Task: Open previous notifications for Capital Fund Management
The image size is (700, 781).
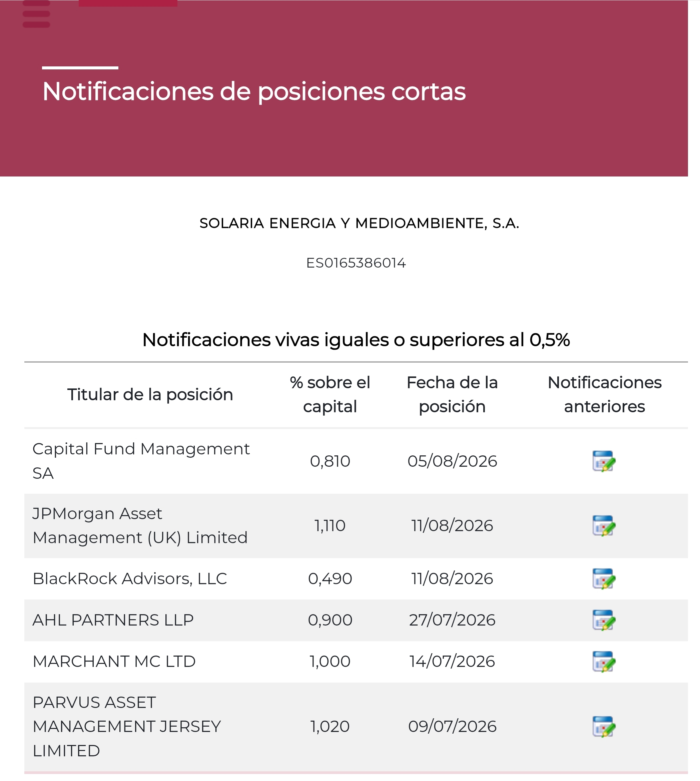Action: tap(604, 461)
